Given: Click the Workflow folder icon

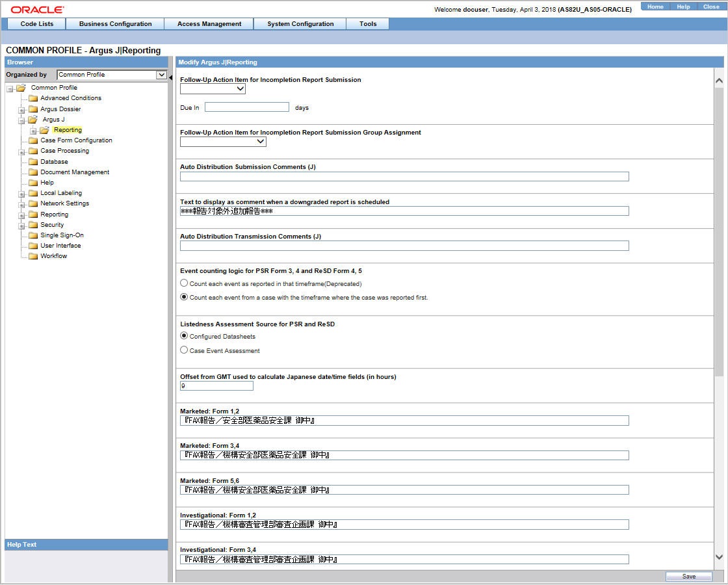Looking at the screenshot, I should [33, 256].
